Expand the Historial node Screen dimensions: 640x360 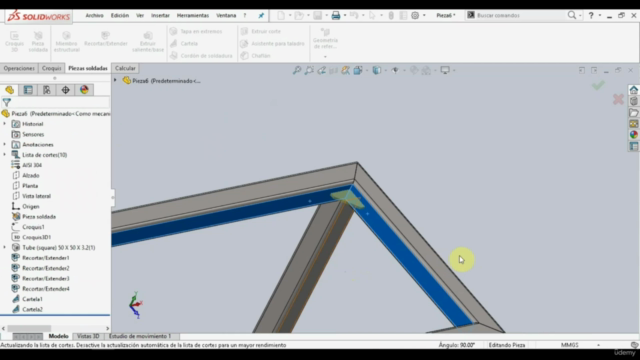4,124
